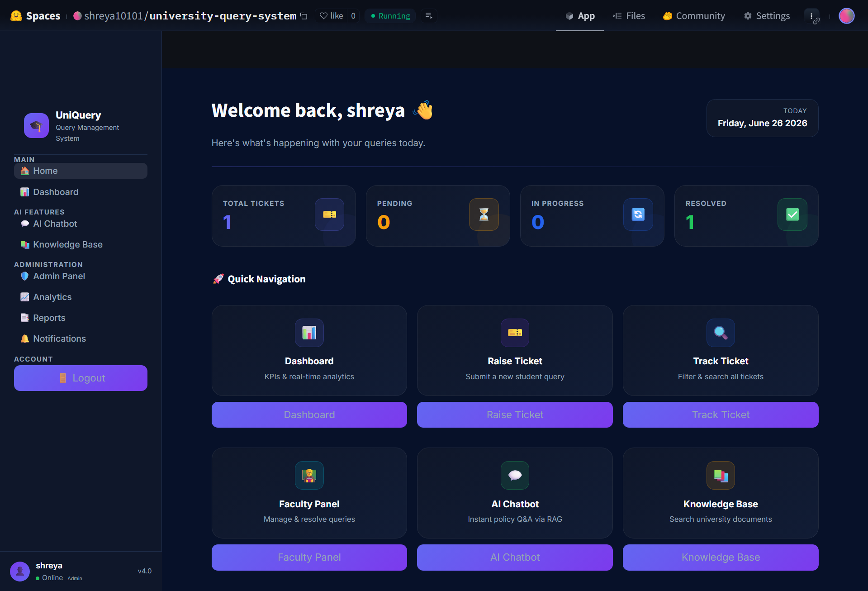Click the 'Instant policy Q&A via RAG' text

(515, 519)
